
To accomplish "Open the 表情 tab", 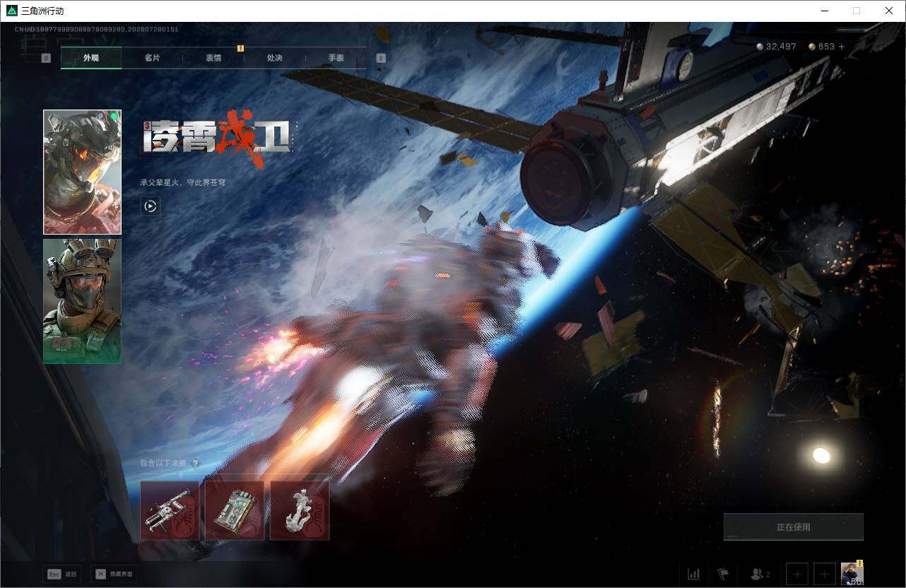I will coord(213,58).
